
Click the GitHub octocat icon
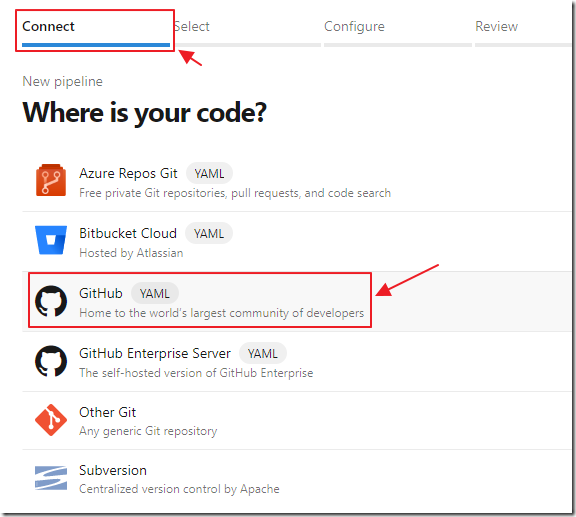(x=51, y=301)
